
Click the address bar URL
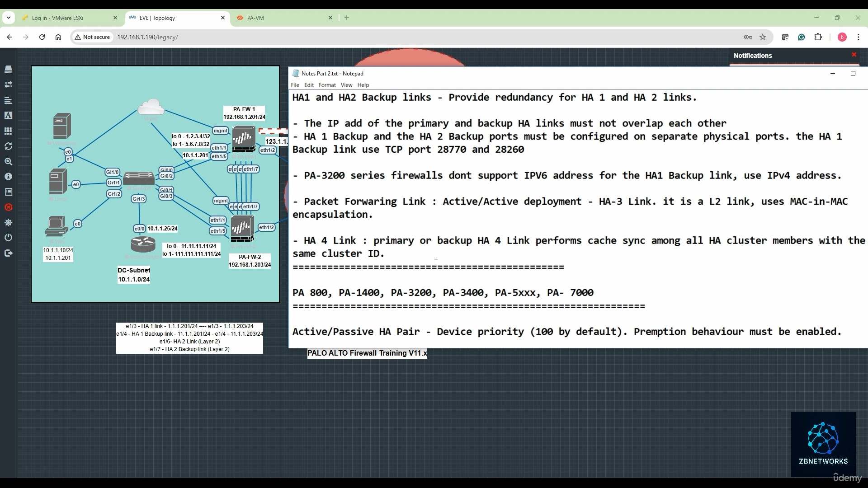tap(147, 37)
